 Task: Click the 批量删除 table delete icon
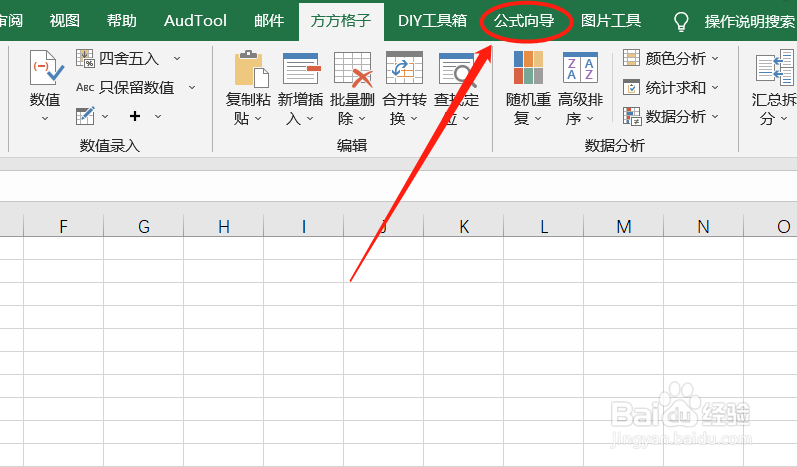[x=353, y=69]
